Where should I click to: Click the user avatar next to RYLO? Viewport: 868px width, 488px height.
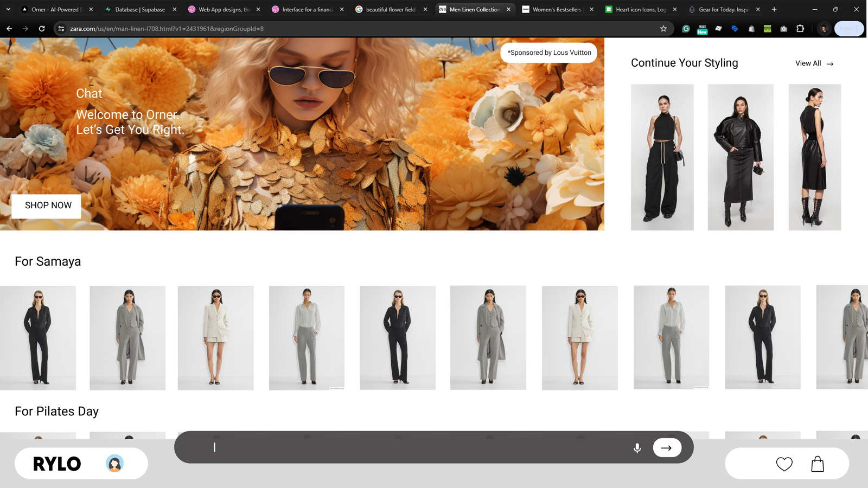pos(114,464)
